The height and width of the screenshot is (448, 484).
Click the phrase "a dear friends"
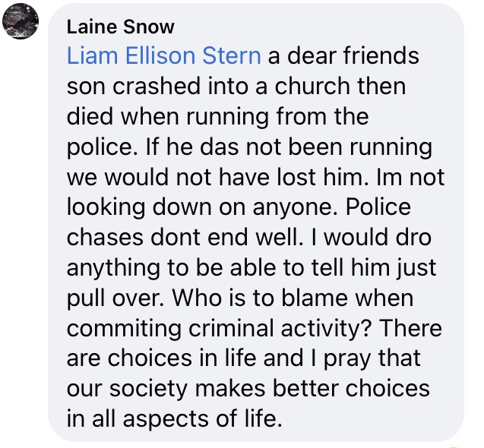[343, 56]
